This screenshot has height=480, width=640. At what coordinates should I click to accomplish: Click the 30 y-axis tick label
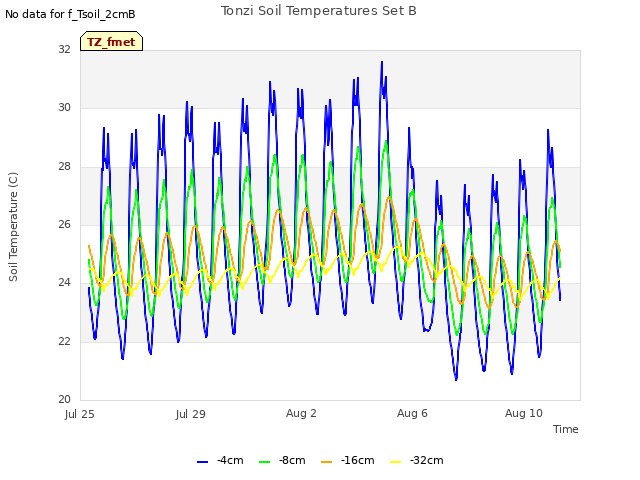point(64,107)
